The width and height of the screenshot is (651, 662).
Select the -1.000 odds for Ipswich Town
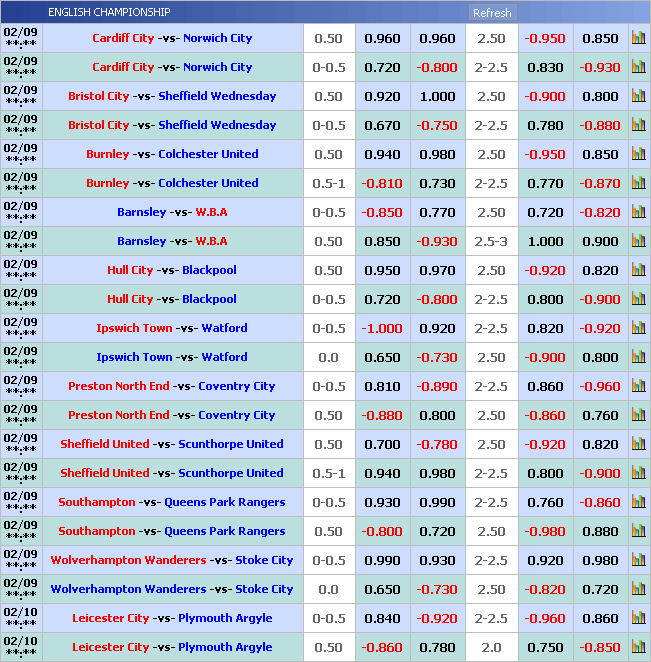point(382,329)
